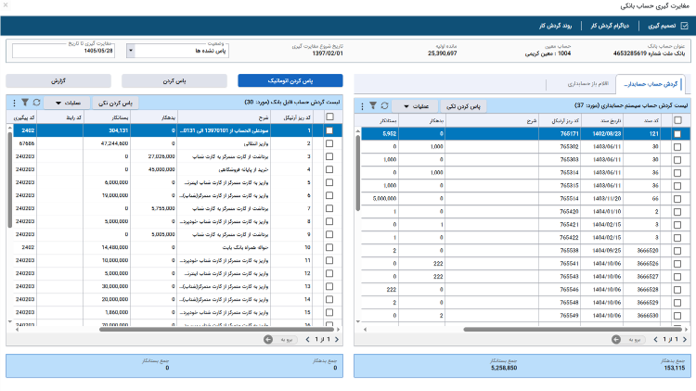
Task: Open the وضعیت dropdown showing پاس نشده ها
Action: (178, 51)
